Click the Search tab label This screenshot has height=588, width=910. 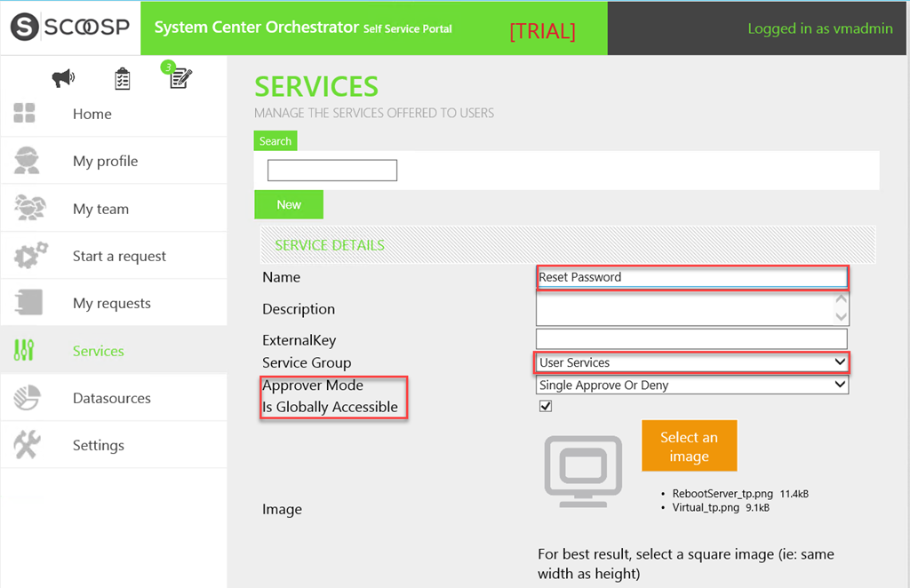click(275, 141)
